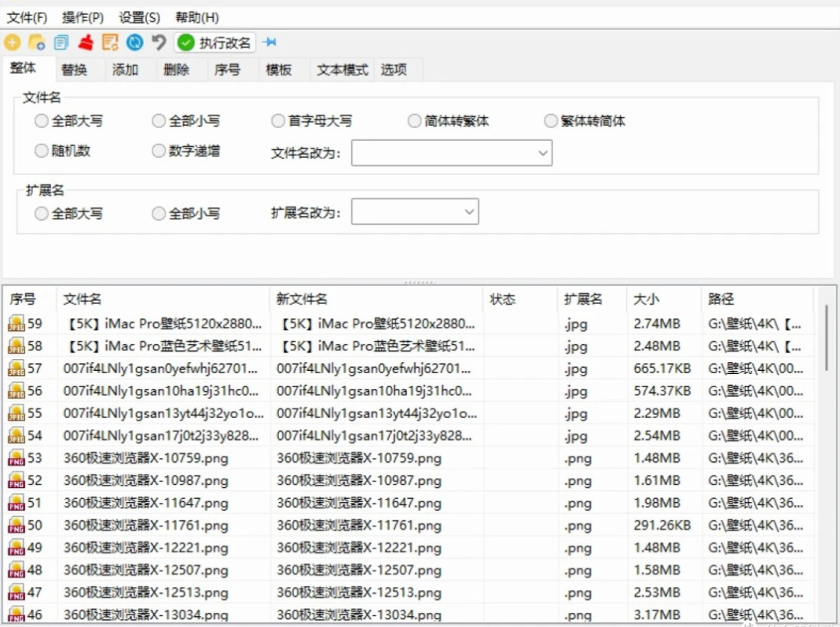Open the 文件名改为 dropdown list
Image resolution: width=840 pixels, height=627 pixels.
click(x=452, y=152)
